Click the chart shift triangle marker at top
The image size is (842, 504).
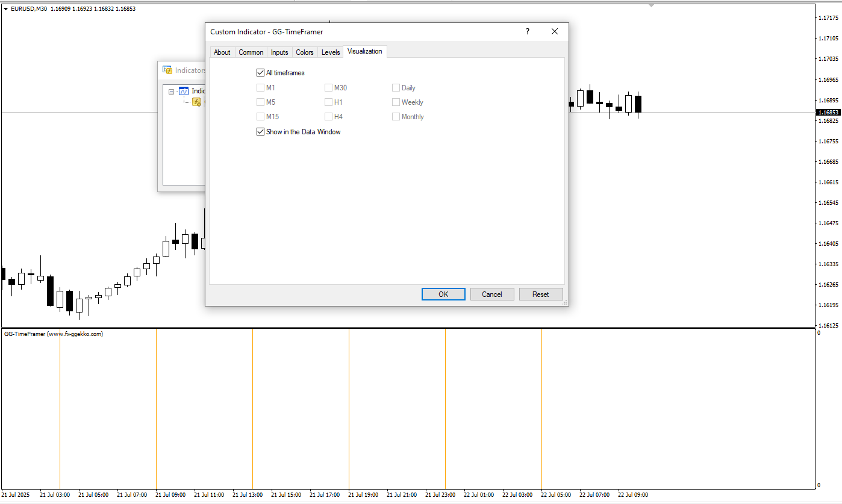tap(651, 5)
